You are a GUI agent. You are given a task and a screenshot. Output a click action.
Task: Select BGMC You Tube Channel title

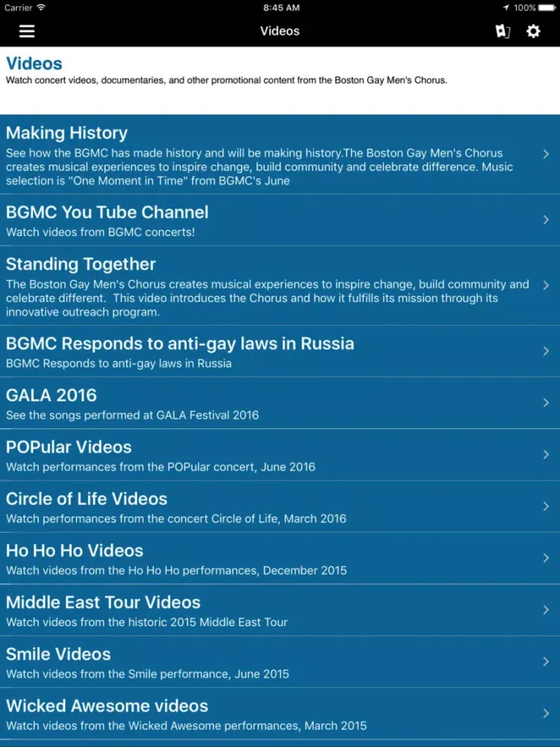click(107, 212)
